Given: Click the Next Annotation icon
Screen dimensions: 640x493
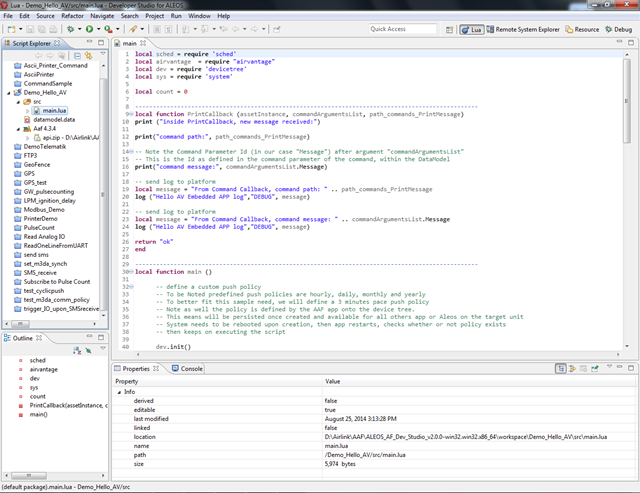Looking at the screenshot, I should click(x=186, y=29).
